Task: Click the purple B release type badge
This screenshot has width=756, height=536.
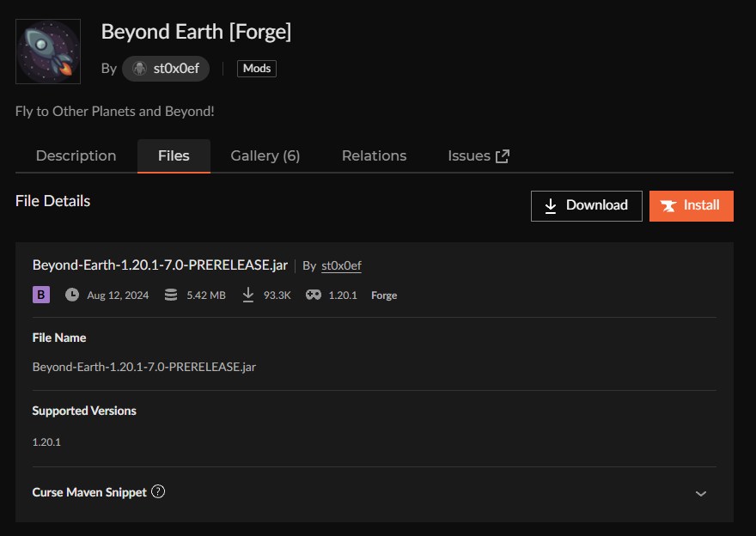Action: pyautogui.click(x=40, y=295)
